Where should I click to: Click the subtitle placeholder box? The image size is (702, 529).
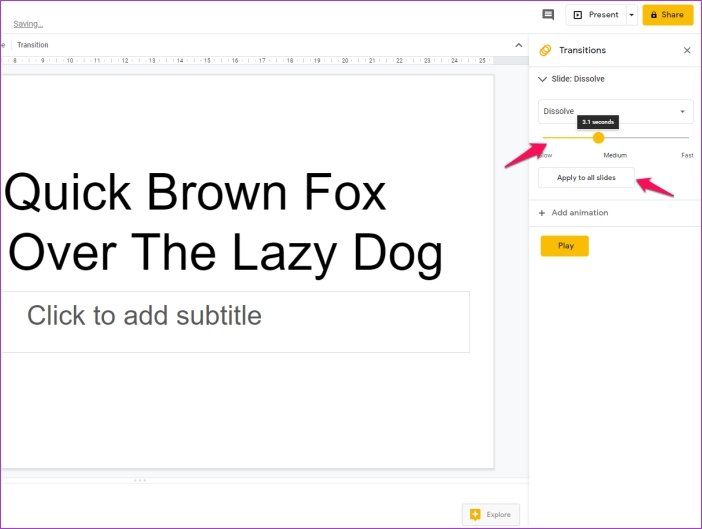coord(235,322)
